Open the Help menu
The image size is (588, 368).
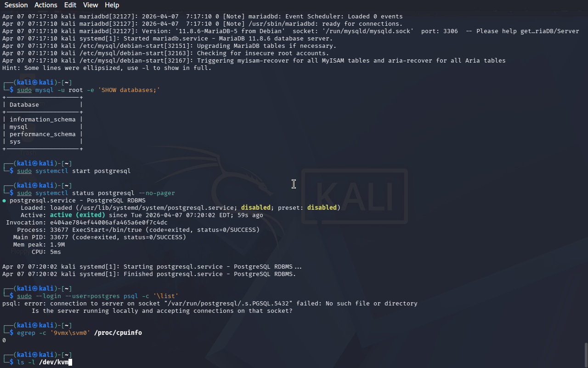click(x=112, y=5)
